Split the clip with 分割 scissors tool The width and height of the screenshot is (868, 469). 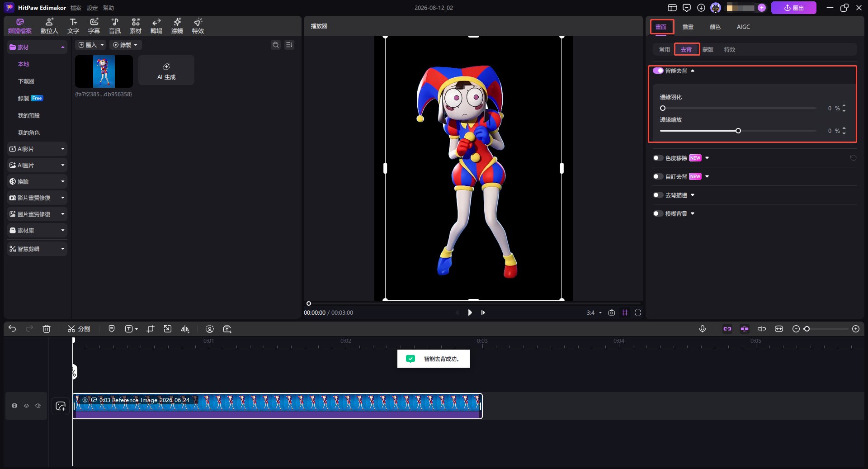coord(79,329)
